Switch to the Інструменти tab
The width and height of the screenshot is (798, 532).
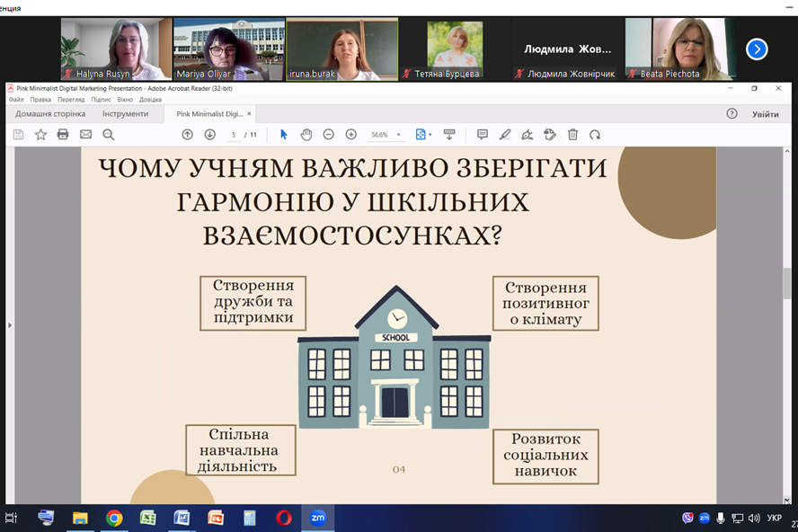(x=125, y=114)
